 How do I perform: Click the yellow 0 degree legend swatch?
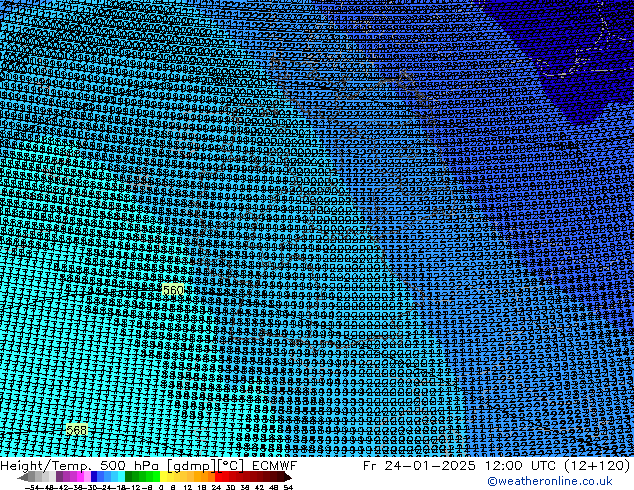coord(163,477)
